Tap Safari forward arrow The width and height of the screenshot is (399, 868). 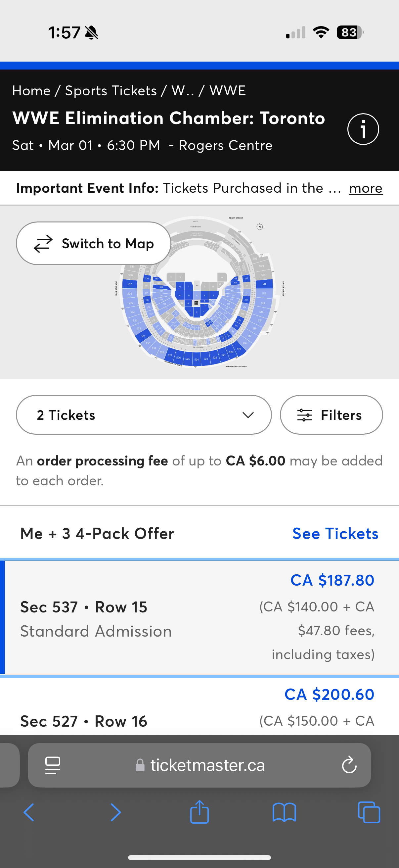tap(115, 812)
